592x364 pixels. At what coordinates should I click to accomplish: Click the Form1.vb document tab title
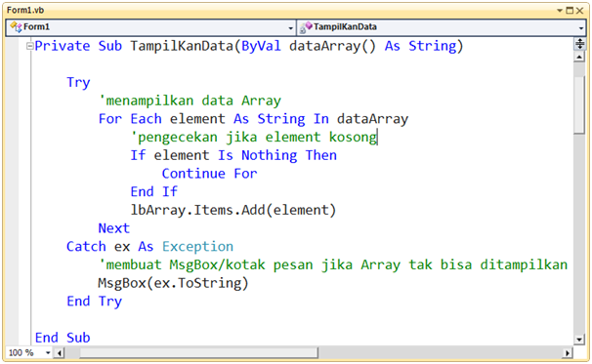coord(25,10)
